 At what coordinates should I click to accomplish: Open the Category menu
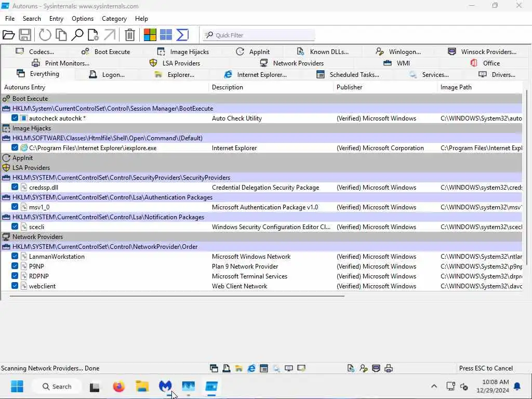point(114,19)
